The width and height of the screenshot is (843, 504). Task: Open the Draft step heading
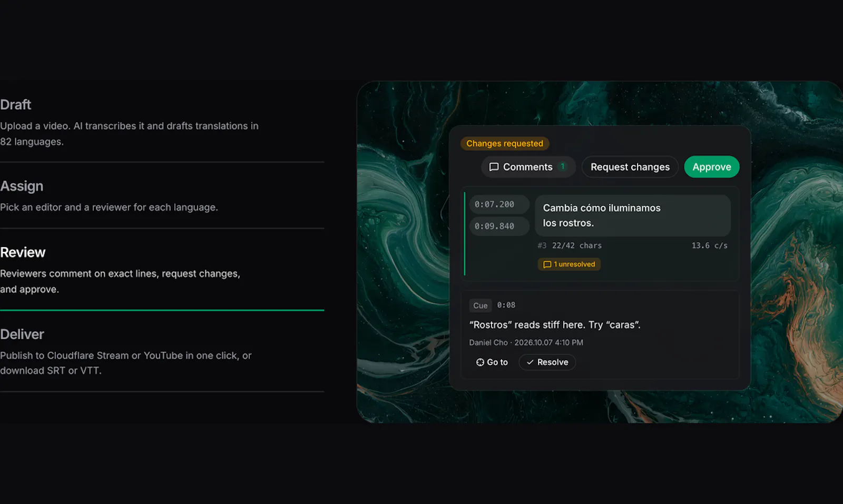16,105
